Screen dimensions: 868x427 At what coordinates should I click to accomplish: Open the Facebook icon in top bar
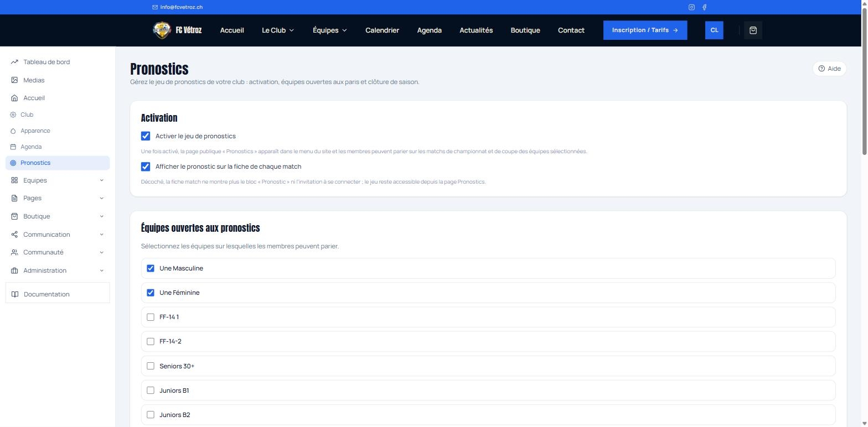tap(704, 7)
